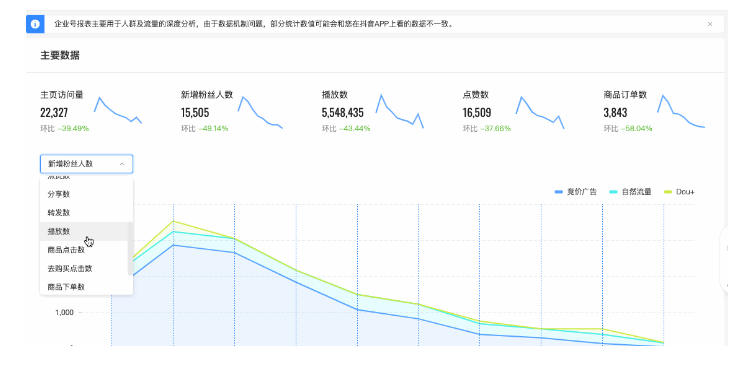Viewport: 747px width, 378px height.
Task: Toggle Dou+ legend series
Action: 679,192
